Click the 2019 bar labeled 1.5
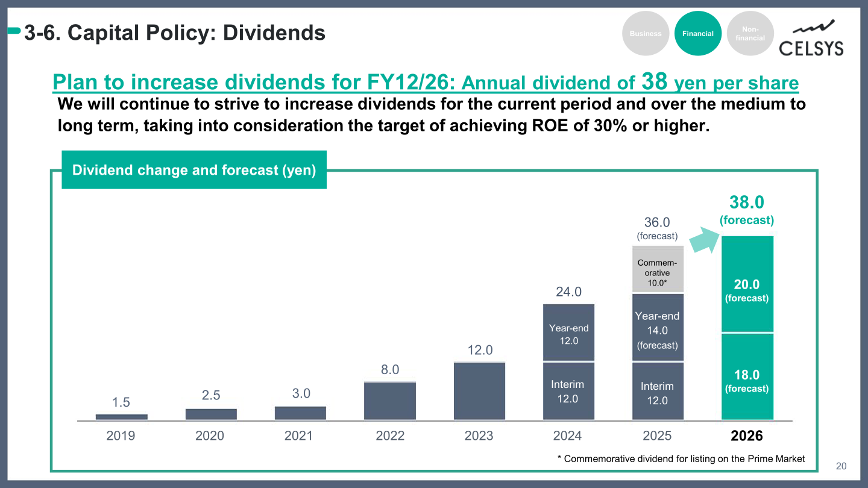The height and width of the screenshot is (488, 868). 122,416
